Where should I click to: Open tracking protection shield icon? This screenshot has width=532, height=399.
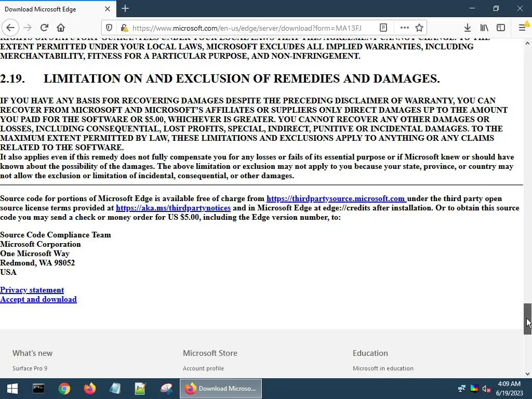point(109,28)
